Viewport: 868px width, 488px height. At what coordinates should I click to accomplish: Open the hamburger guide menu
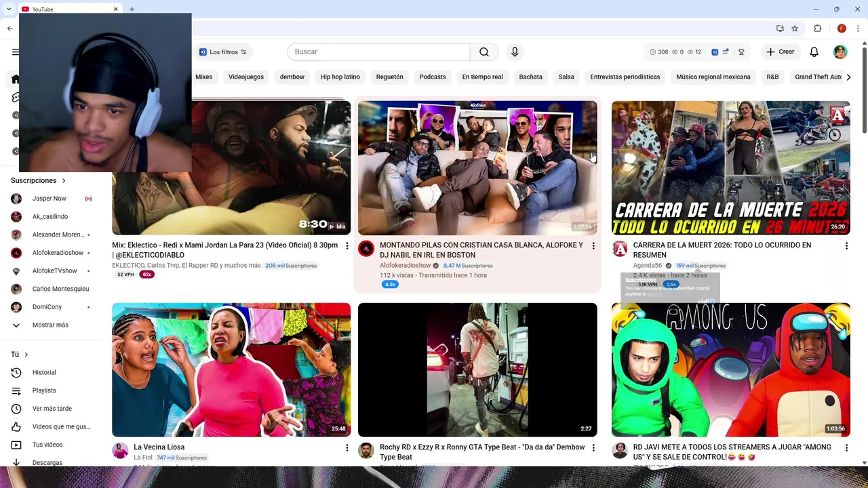pos(16,52)
